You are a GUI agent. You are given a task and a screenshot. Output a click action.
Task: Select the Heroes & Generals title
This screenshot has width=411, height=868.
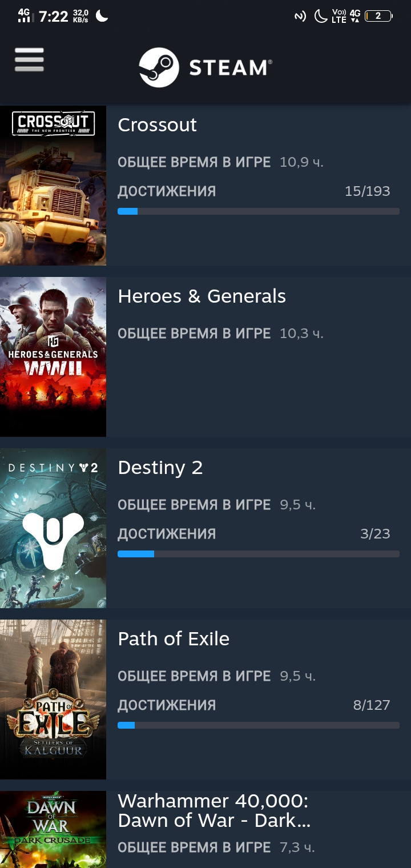[x=202, y=296]
